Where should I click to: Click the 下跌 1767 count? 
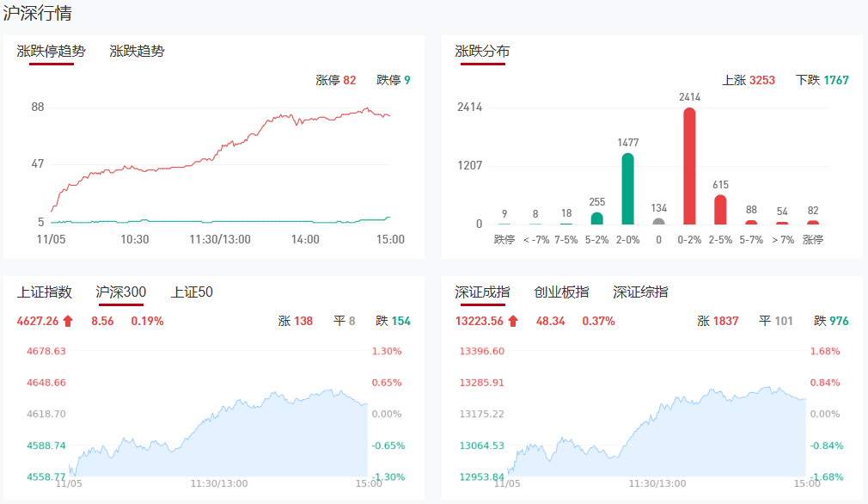click(x=822, y=80)
